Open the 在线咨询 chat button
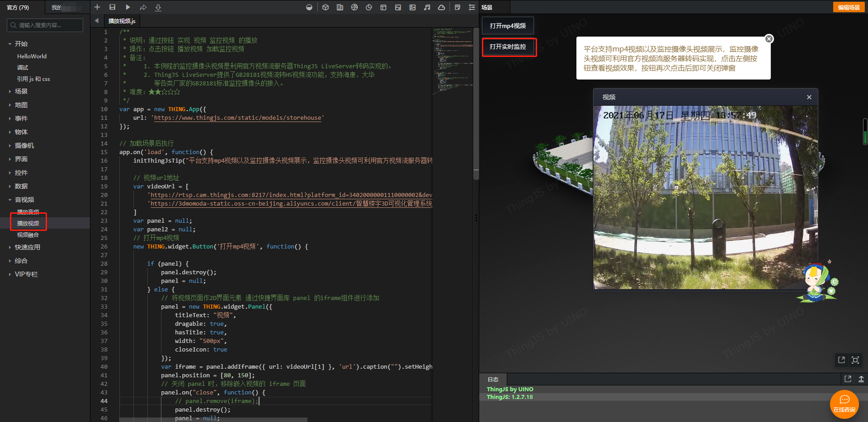This screenshot has height=422, width=868. [x=844, y=404]
